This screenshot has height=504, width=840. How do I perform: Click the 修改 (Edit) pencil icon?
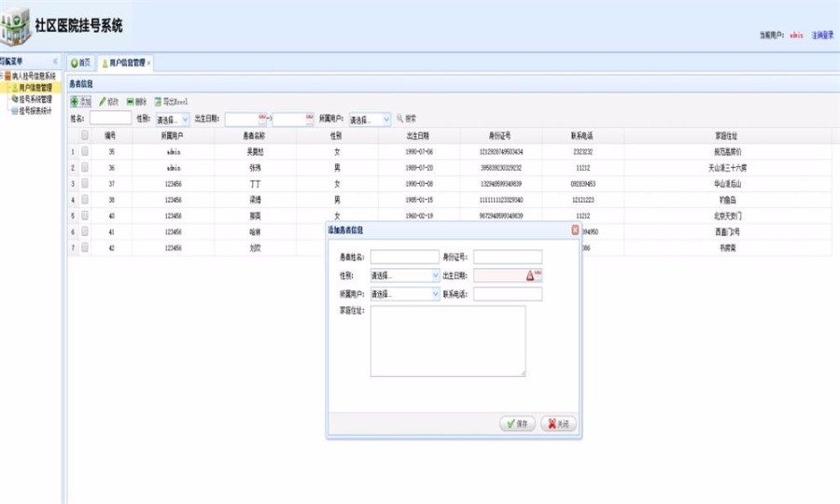click(108, 101)
